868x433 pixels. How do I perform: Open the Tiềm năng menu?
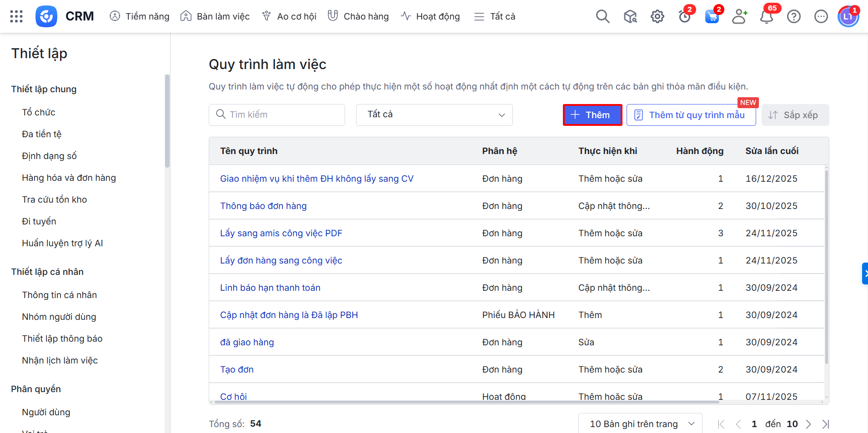tap(140, 16)
